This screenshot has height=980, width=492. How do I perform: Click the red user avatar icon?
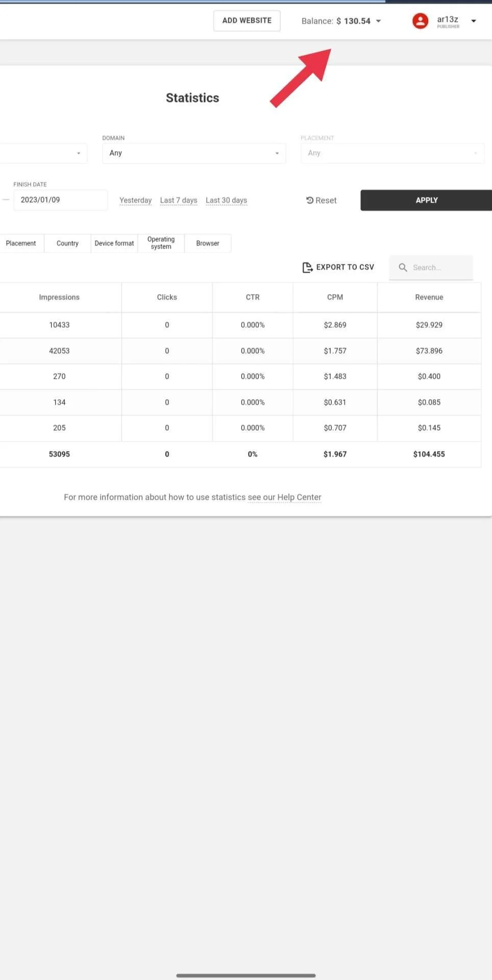(x=420, y=21)
